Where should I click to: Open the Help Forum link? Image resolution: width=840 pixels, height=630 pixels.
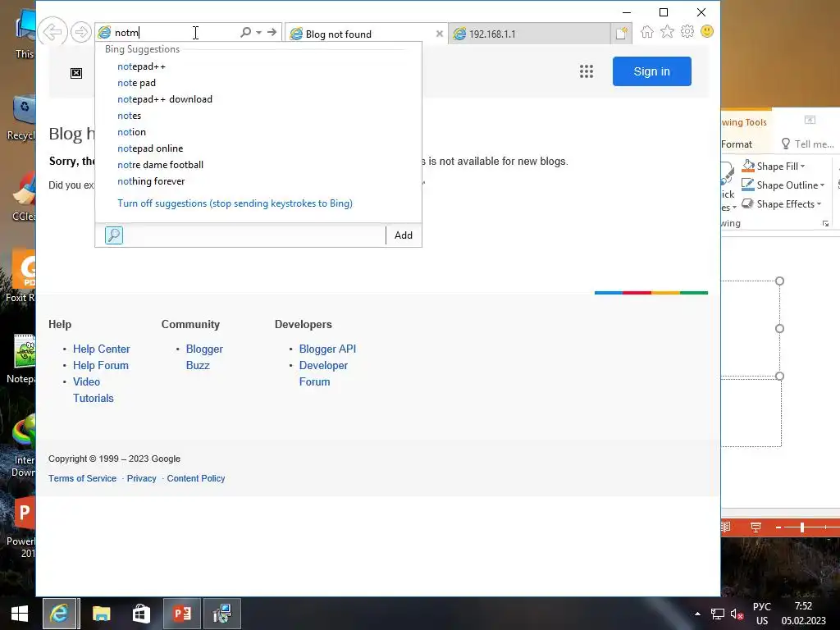pos(101,365)
